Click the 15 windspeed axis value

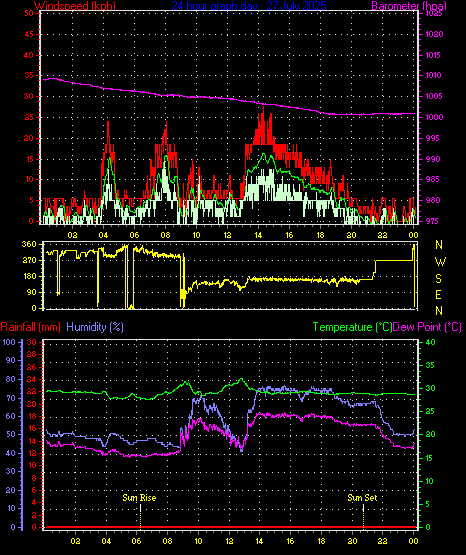point(29,159)
